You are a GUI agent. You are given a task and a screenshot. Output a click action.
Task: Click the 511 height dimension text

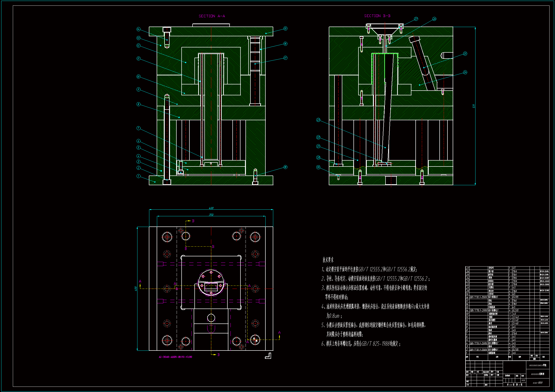(x=474, y=106)
